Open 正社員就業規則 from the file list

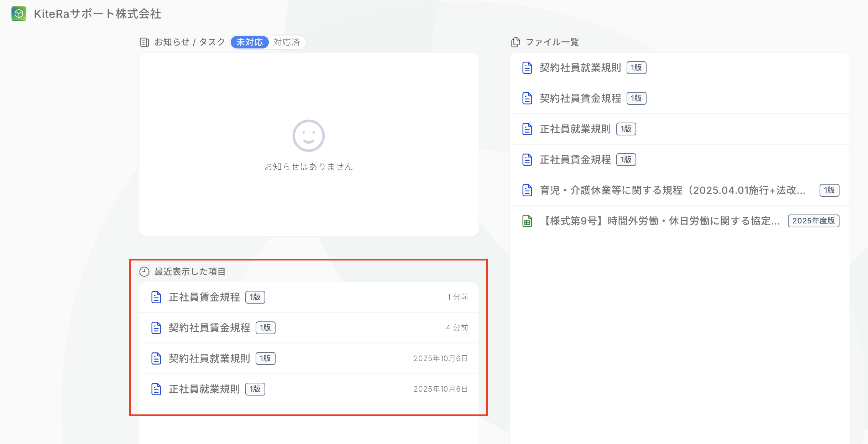pos(575,129)
